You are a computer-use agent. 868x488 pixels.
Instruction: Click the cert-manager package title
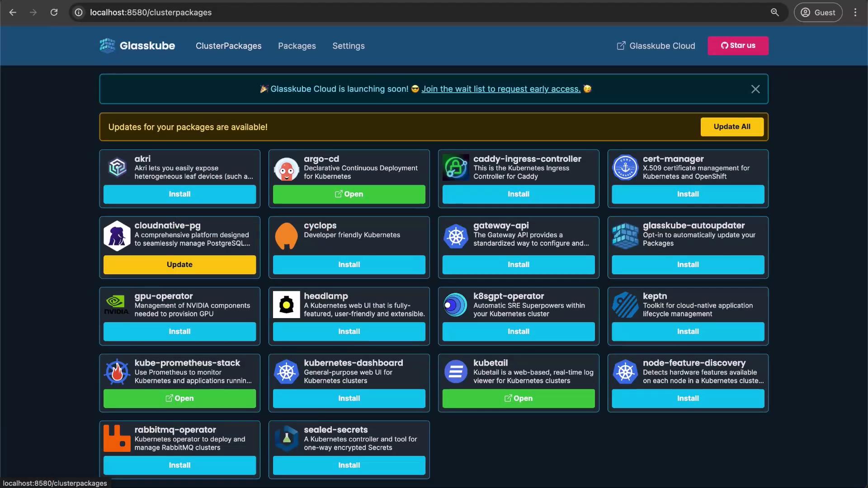tap(673, 159)
